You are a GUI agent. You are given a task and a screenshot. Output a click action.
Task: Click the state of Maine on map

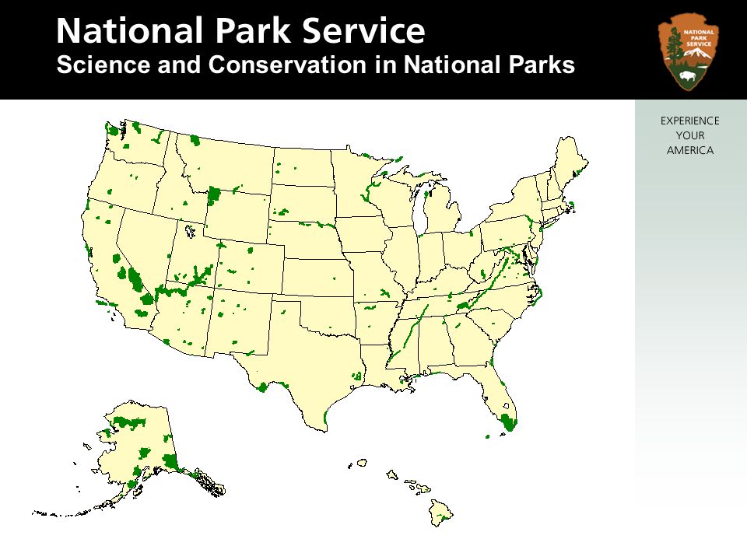pos(570,159)
